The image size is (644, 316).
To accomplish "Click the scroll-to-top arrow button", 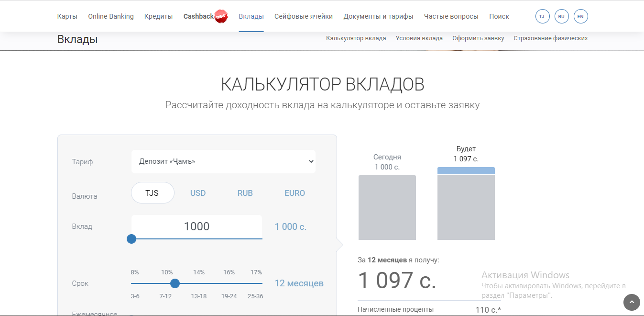I will [632, 302].
